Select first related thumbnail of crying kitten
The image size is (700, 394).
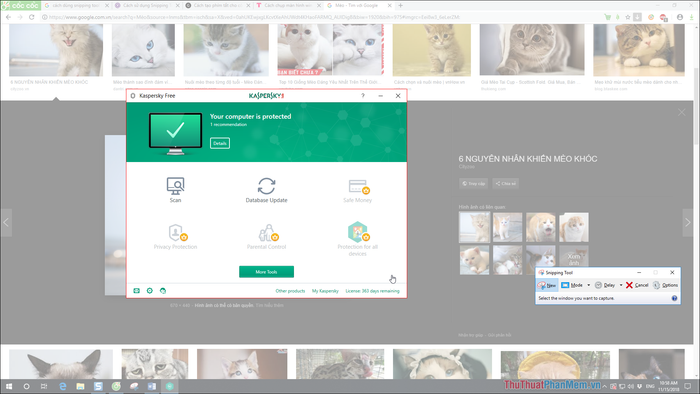474,228
